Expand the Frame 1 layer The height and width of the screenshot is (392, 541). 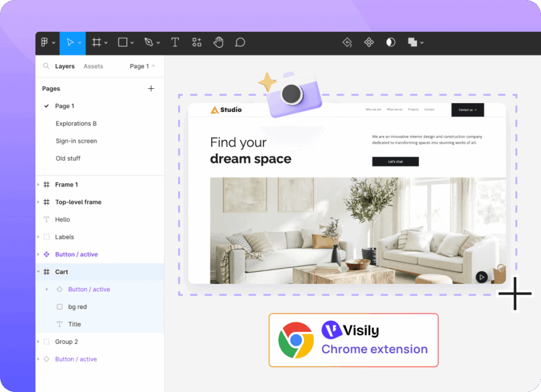pos(38,184)
